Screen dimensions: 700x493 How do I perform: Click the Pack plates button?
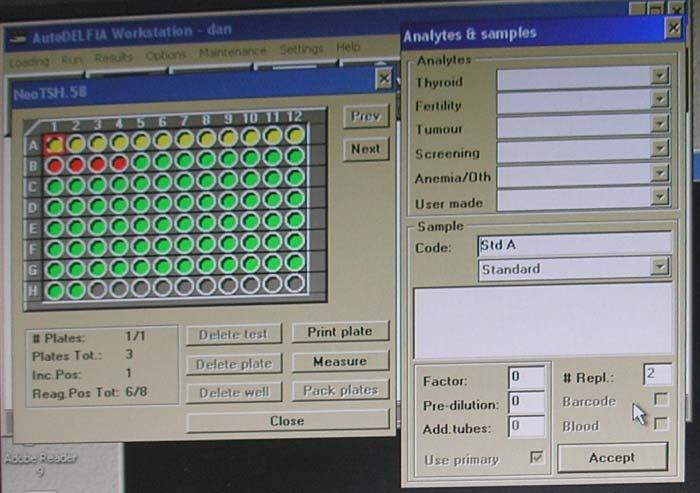click(340, 391)
